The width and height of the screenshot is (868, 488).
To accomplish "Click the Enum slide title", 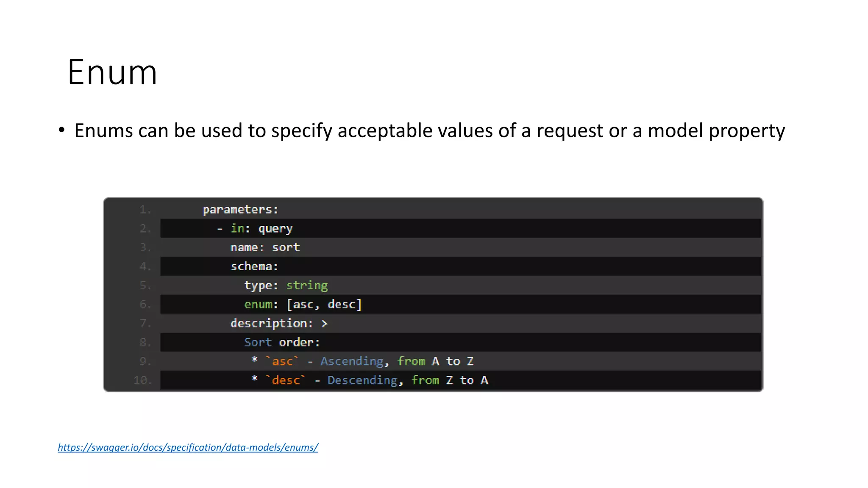I will (112, 72).
